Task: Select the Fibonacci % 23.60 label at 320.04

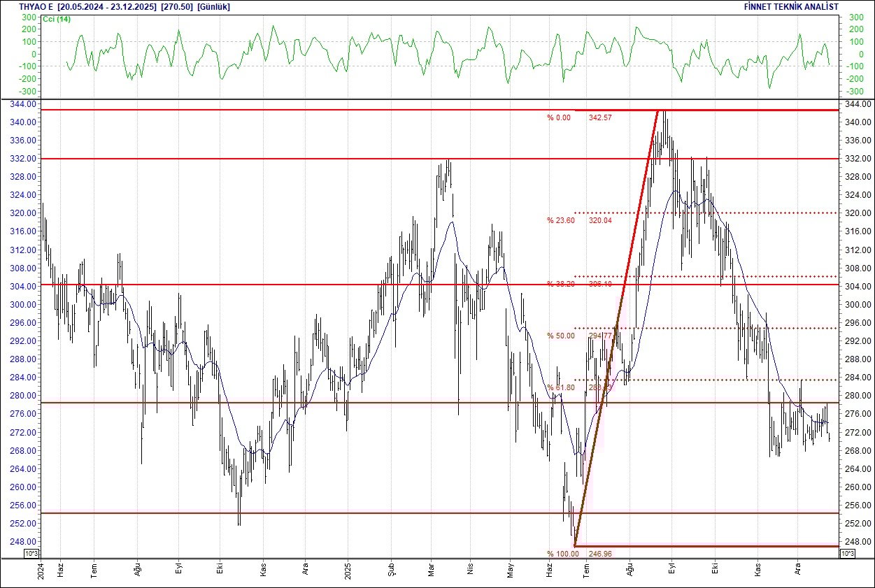Action: point(560,220)
